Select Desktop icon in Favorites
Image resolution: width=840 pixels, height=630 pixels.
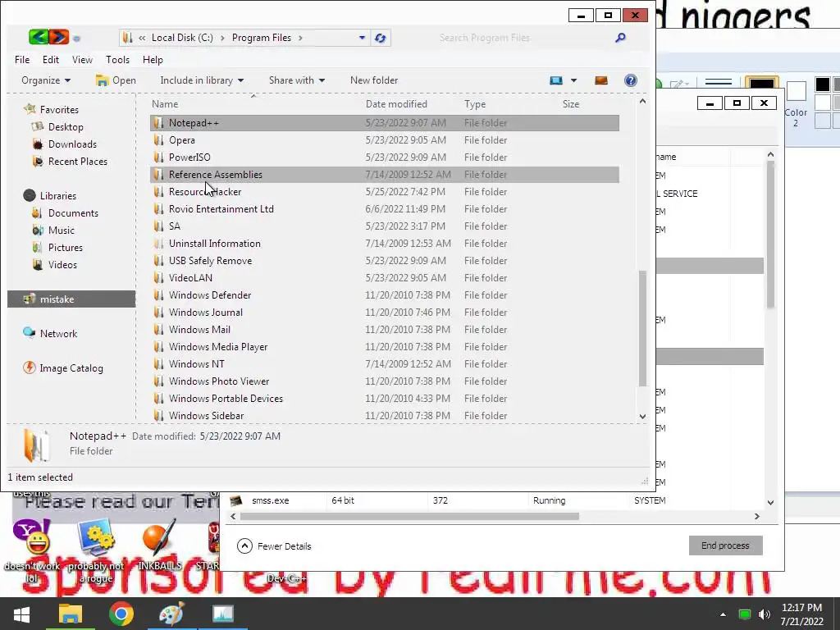(x=38, y=127)
